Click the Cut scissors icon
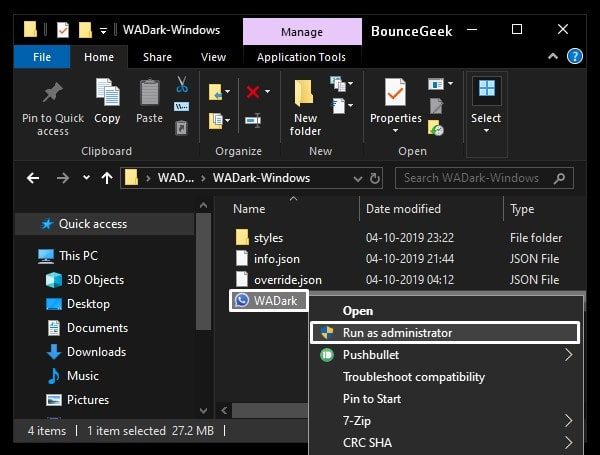Viewport: 600px width, 455px height. click(182, 84)
